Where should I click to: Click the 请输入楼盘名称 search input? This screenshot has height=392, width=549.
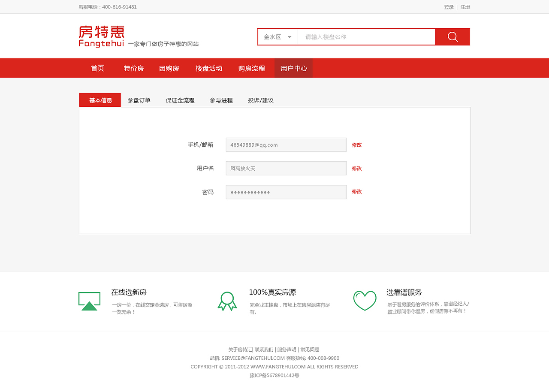pyautogui.click(x=367, y=37)
